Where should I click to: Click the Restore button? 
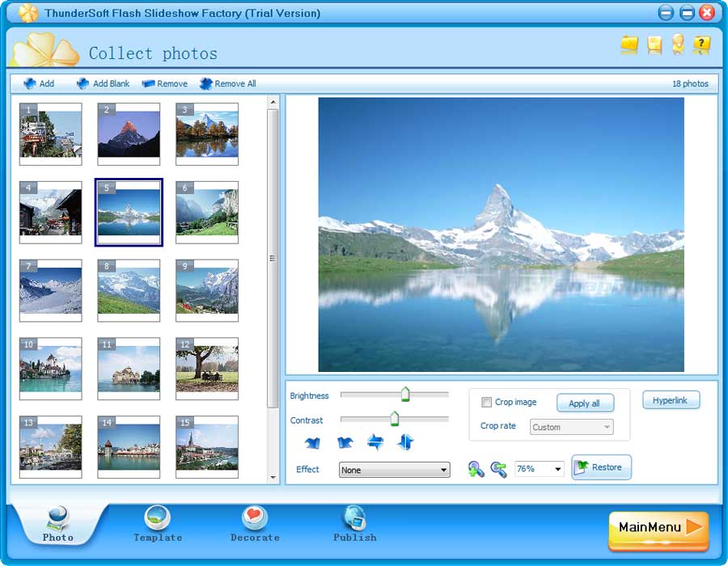click(x=601, y=467)
